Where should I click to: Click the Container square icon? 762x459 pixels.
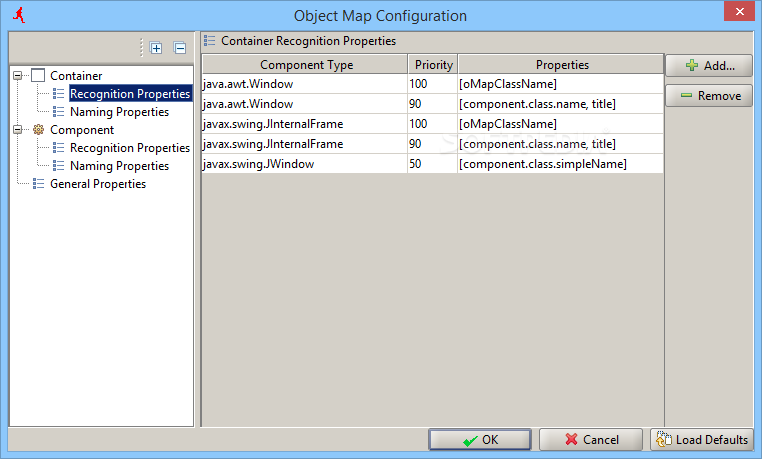[x=38, y=75]
